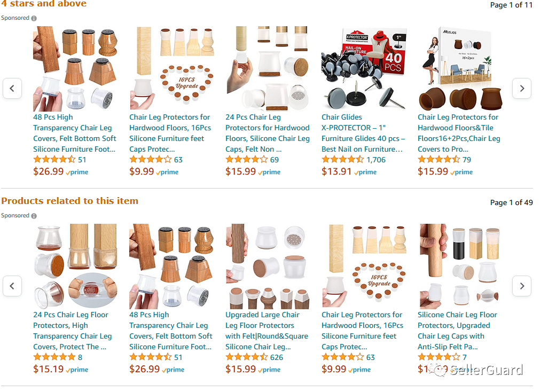Advance the 4 stars and above carousel
The height and width of the screenshot is (392, 541).
coord(522,88)
